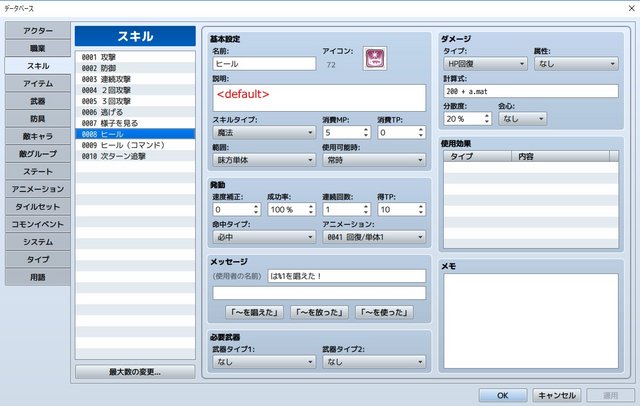Image resolution: width=640 pixels, height=406 pixels.
Task: Open the 敵グループ tab
Action: click(x=38, y=154)
